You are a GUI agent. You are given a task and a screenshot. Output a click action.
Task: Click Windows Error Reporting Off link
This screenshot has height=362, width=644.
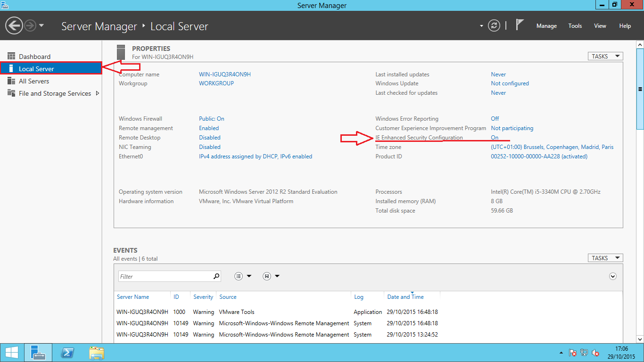coord(495,119)
